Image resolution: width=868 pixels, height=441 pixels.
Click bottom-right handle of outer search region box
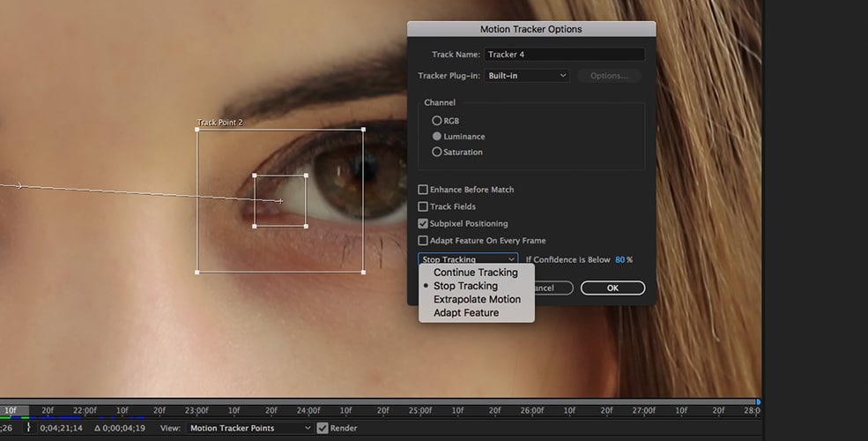point(363,272)
